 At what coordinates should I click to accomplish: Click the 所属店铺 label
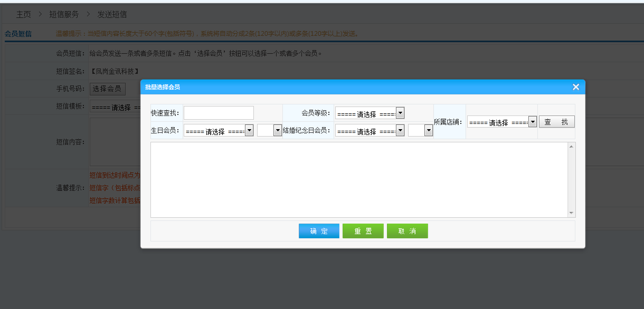tap(448, 122)
